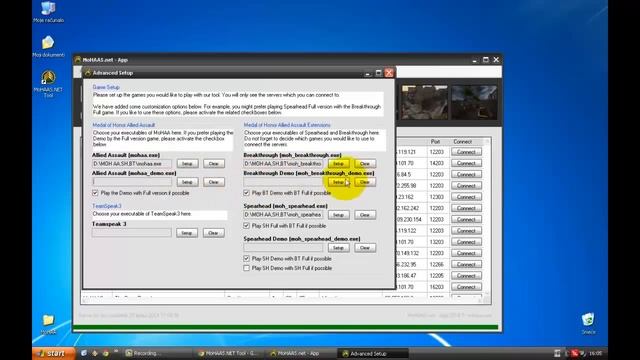Click the left map thumbnail in MoHAAS.net App

click(x=424, y=102)
